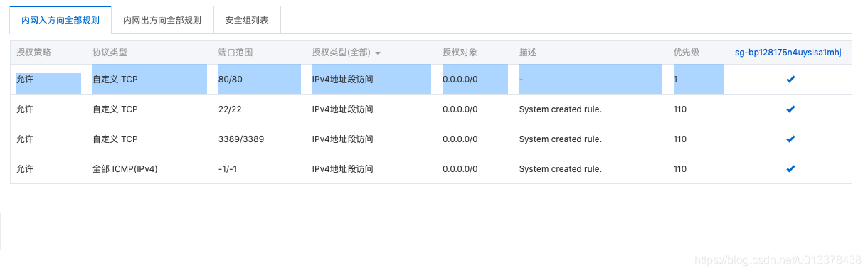This screenshot has width=868, height=273.
Task: Open security group link sg-bp128175n4uyslsa1mhj
Action: [788, 53]
